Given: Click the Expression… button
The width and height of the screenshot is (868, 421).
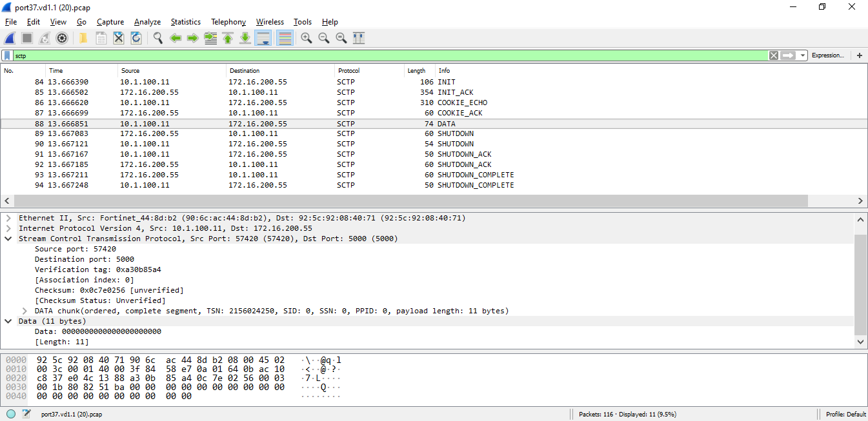Looking at the screenshot, I should (x=827, y=55).
